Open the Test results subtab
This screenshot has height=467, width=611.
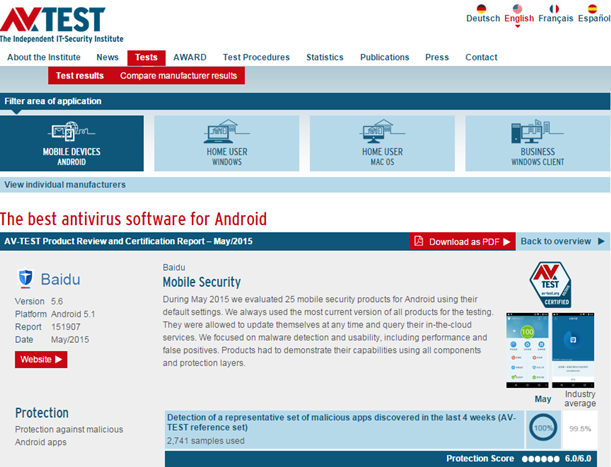79,76
